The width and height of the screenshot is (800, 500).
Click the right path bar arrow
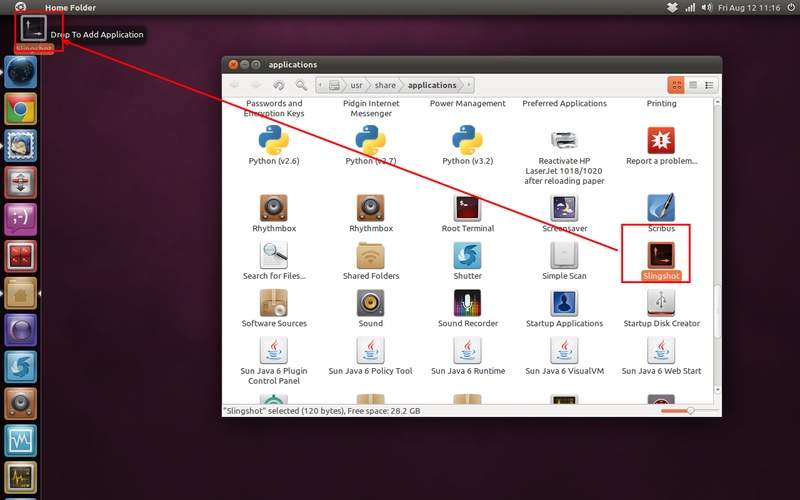[469, 85]
